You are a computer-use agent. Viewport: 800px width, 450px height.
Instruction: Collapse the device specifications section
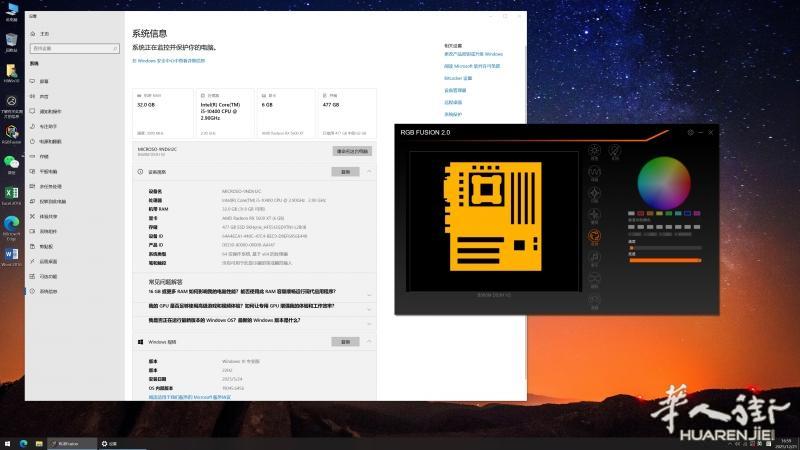(x=369, y=172)
